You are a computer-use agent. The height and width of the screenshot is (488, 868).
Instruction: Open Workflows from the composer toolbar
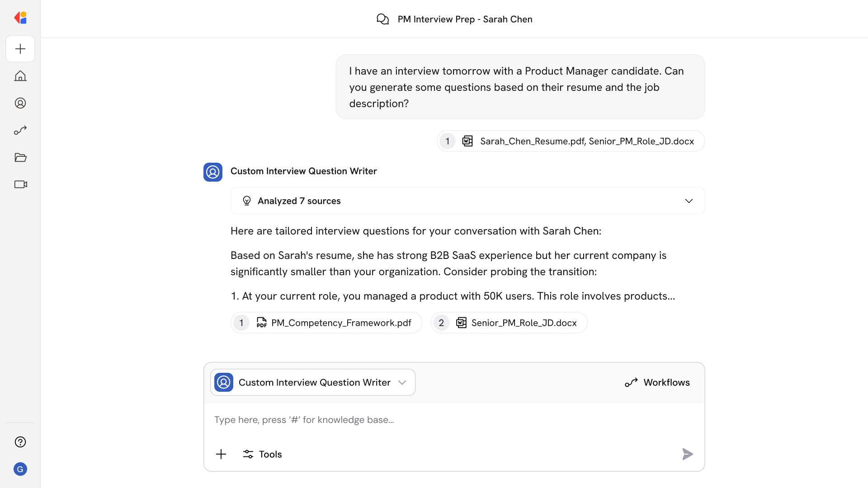(657, 382)
